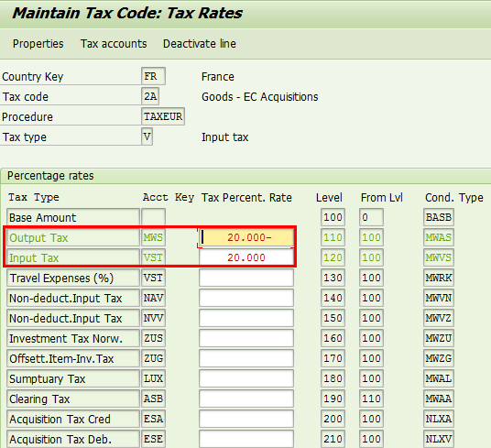The width and height of the screenshot is (491, 448).
Task: Click the Offsett.Item-Inv.Tax rate field
Action: (246, 358)
